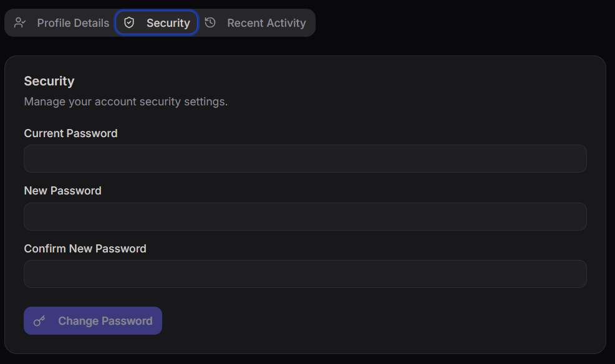
Task: Select the shield check icon beside Security
Action: pyautogui.click(x=128, y=22)
